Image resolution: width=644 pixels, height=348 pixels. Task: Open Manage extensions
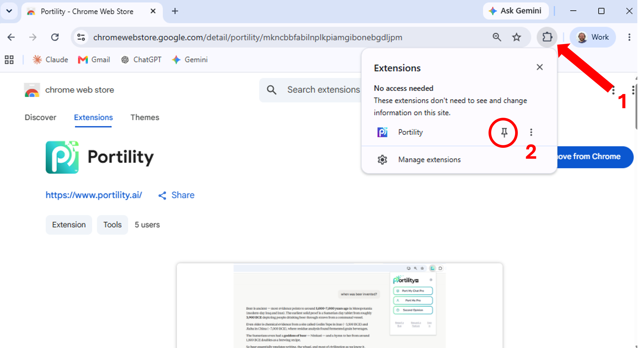pyautogui.click(x=459, y=160)
